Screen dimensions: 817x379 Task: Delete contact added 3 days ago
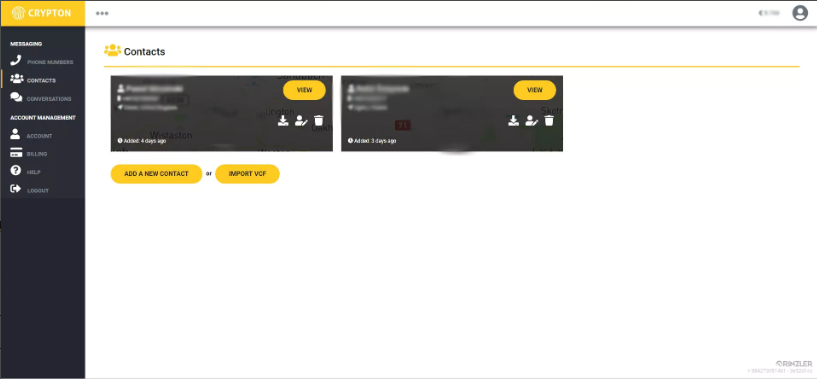coord(549,121)
